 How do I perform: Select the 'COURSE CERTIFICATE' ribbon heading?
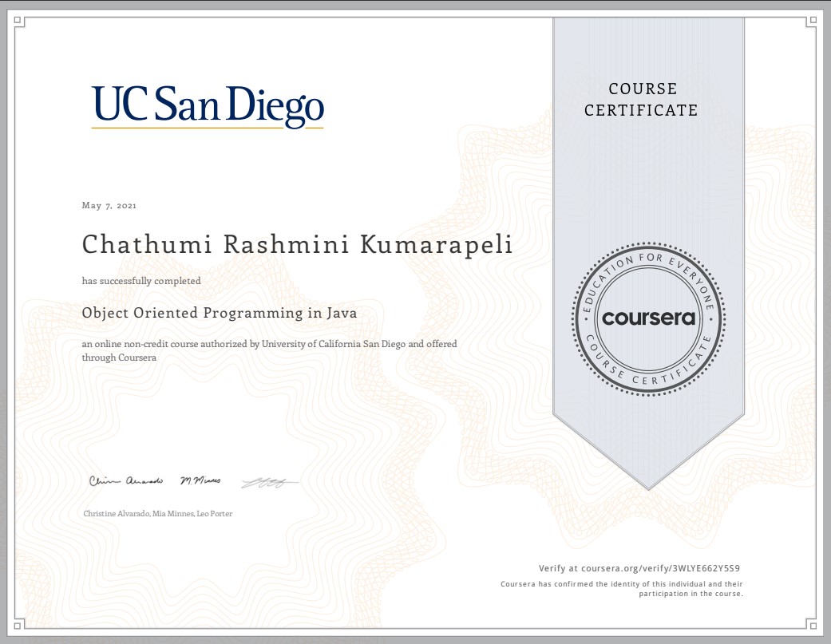641,100
